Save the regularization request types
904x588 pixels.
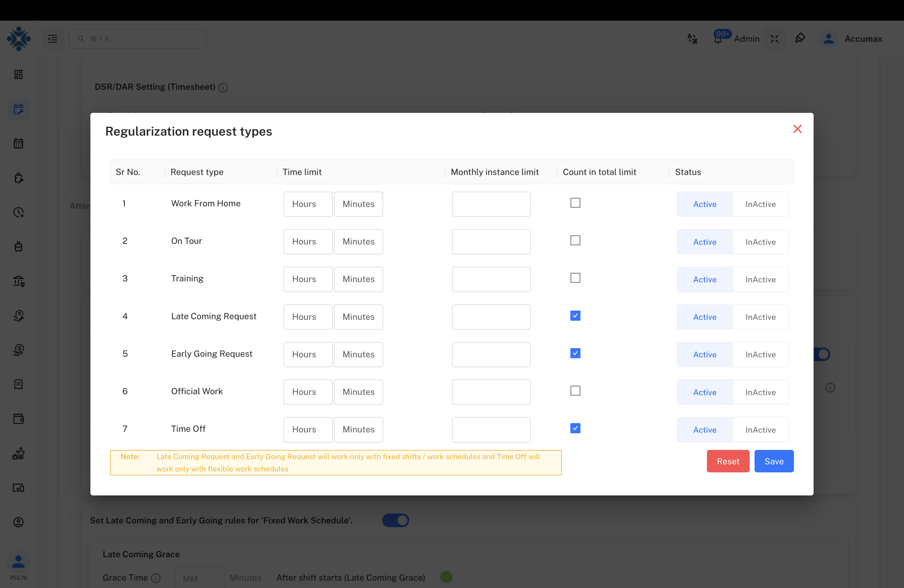click(774, 461)
